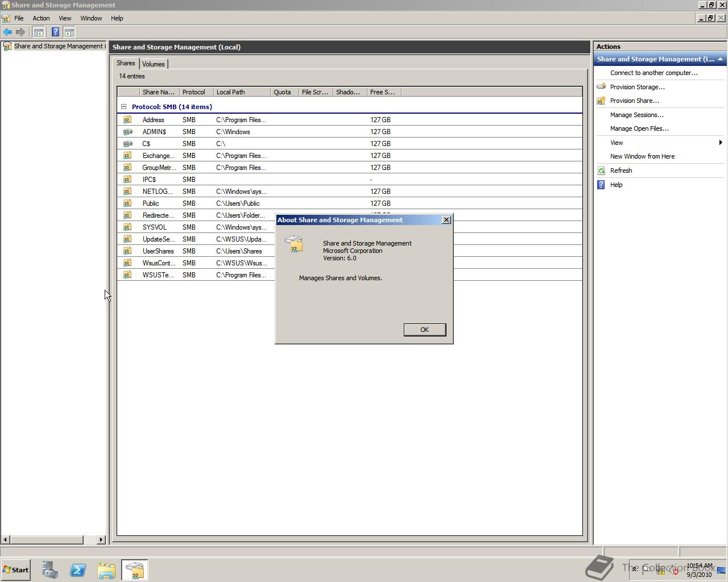Open Windows PowerShell from the taskbar

[x=78, y=570]
